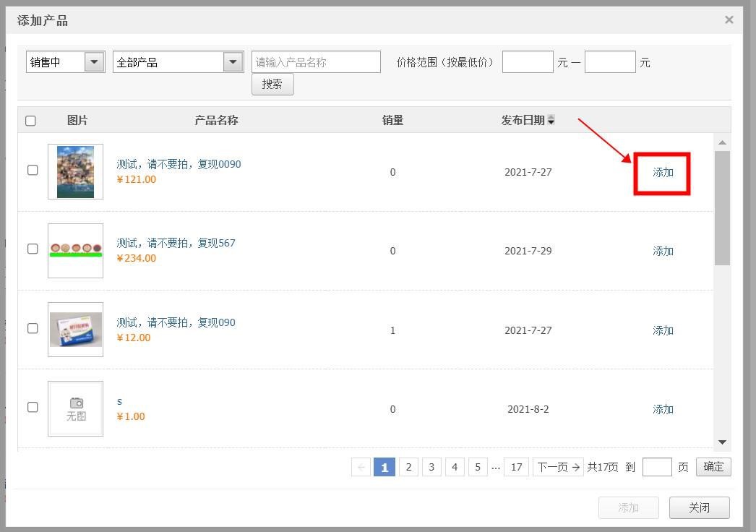The height and width of the screenshot is (532, 756).
Task: Open the 复现0090 product thumbnail
Action: [76, 172]
